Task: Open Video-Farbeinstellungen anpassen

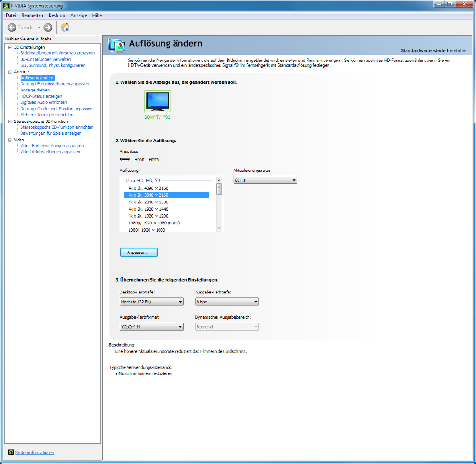Action: pyautogui.click(x=52, y=146)
